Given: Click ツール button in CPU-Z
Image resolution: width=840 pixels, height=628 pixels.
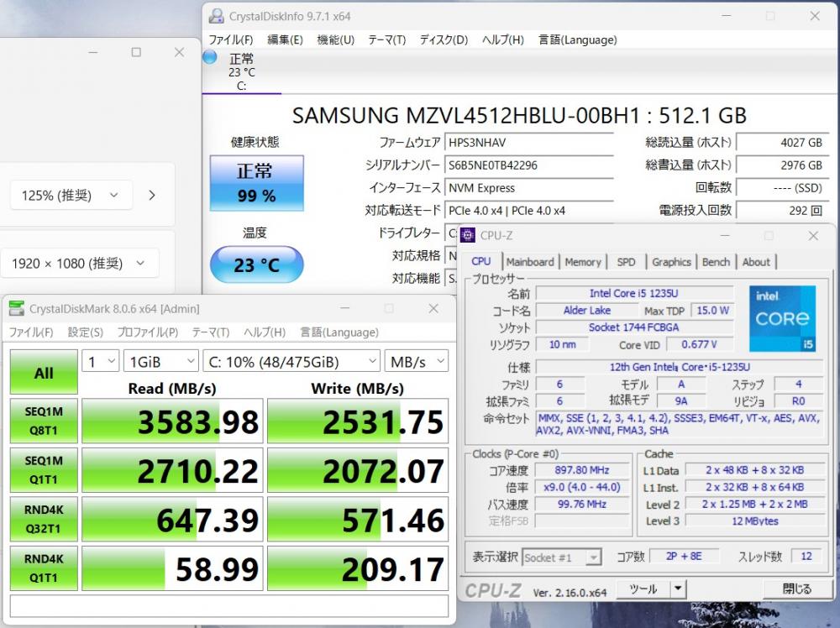Looking at the screenshot, I should point(643,589).
